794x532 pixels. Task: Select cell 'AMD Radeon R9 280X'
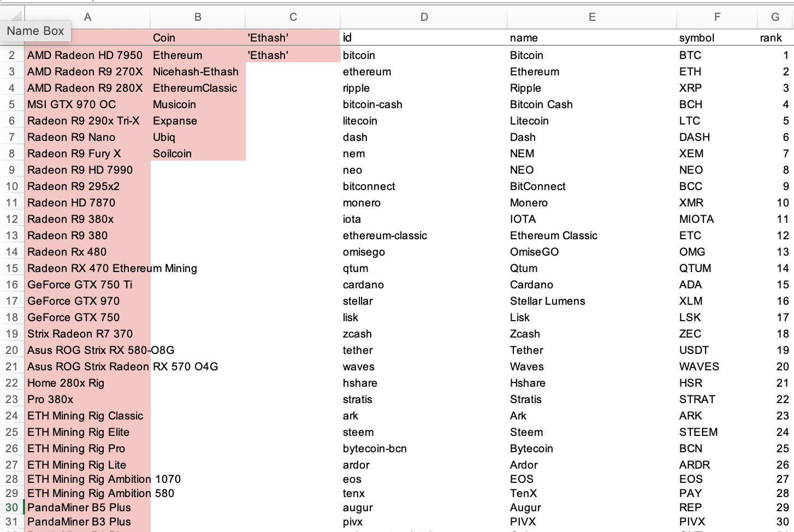click(x=87, y=88)
